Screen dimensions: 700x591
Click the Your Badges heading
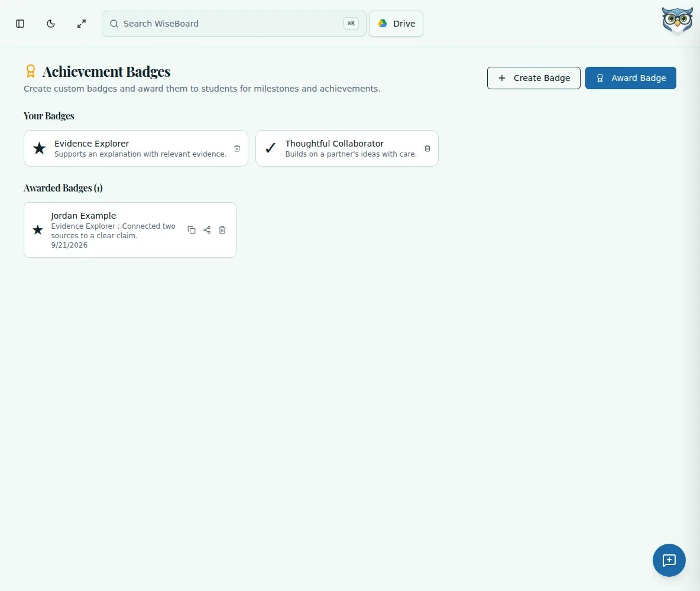tap(48, 116)
